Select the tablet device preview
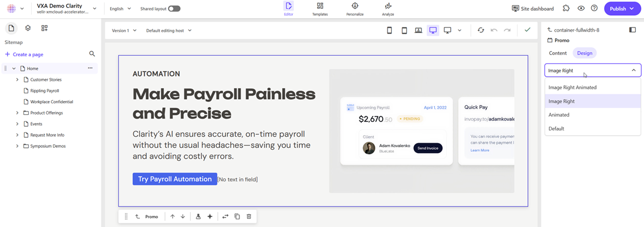The height and width of the screenshot is (227, 644). [404, 31]
